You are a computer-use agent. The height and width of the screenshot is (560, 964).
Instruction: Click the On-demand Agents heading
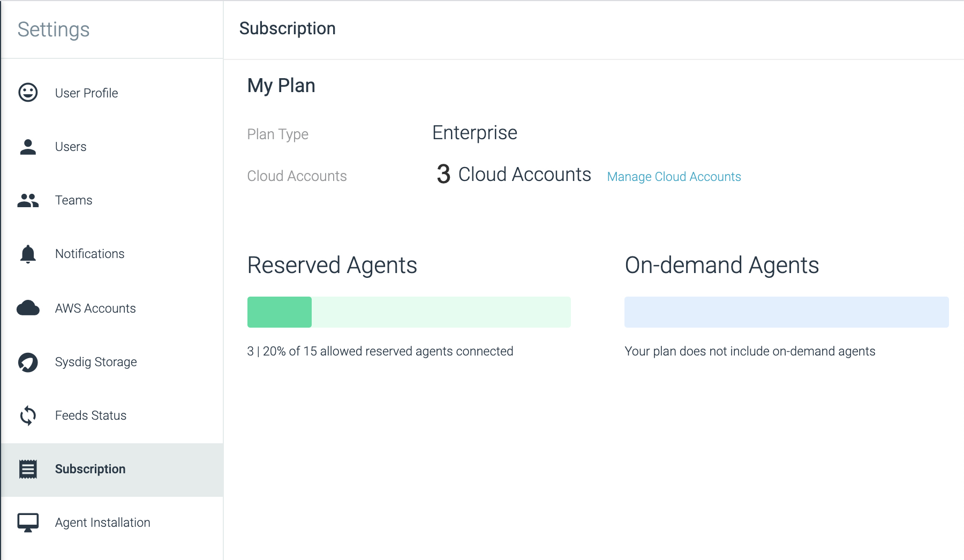tap(722, 265)
